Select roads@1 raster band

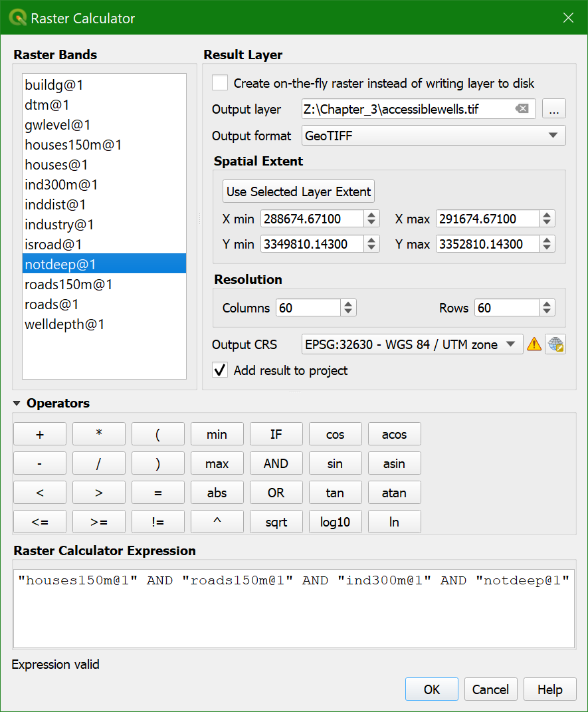coord(104,304)
